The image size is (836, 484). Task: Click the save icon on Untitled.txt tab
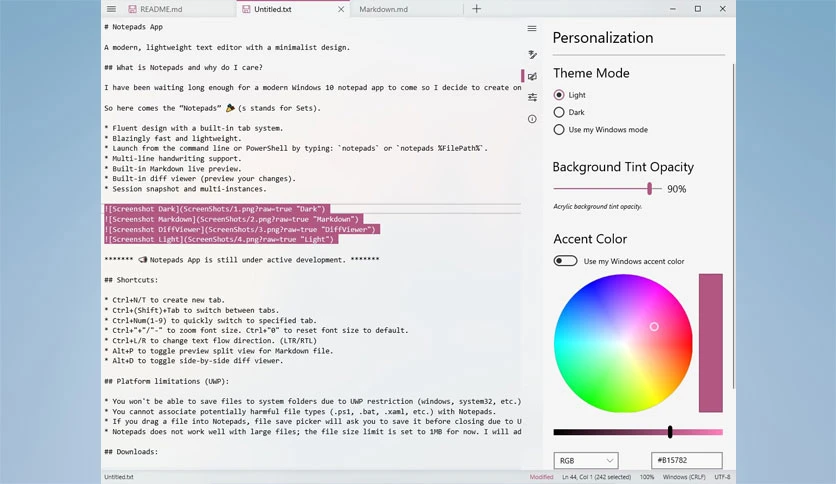pyautogui.click(x=246, y=9)
